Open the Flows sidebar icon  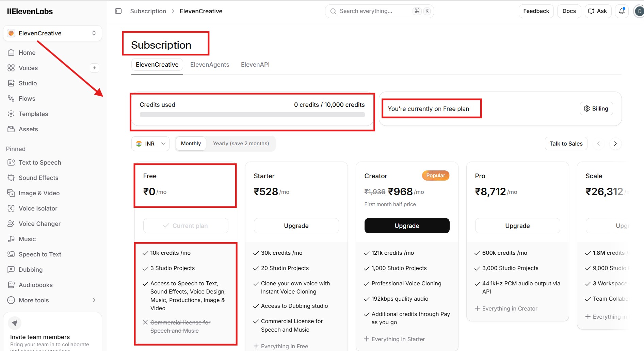tap(11, 98)
